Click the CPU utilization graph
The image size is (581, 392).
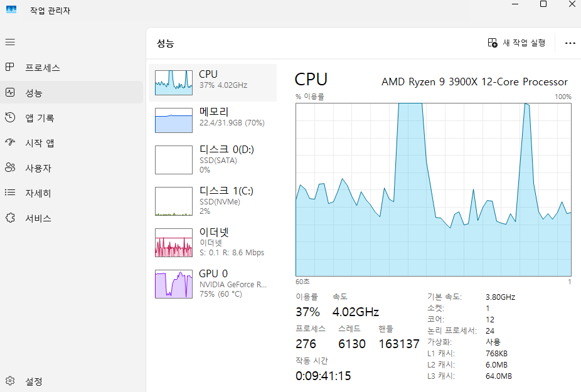coord(433,189)
